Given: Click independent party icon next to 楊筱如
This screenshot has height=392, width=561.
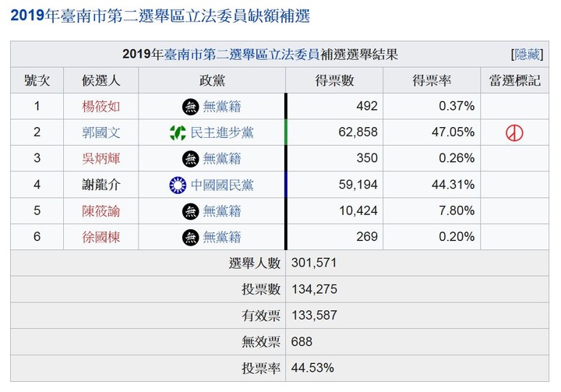Looking at the screenshot, I should pyautogui.click(x=190, y=106).
